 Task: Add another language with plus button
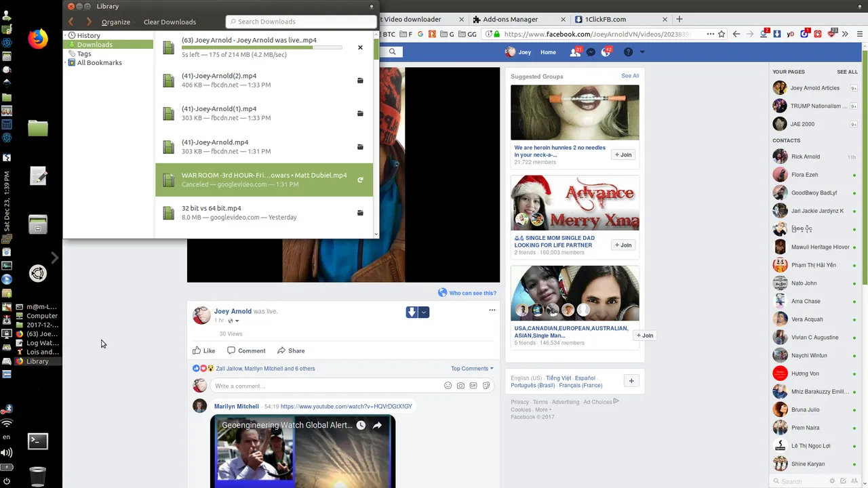point(631,381)
